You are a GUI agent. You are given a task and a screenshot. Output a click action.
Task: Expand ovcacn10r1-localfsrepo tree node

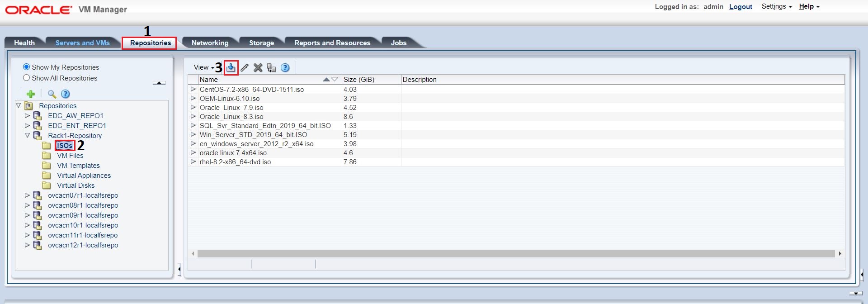pyautogui.click(x=27, y=225)
